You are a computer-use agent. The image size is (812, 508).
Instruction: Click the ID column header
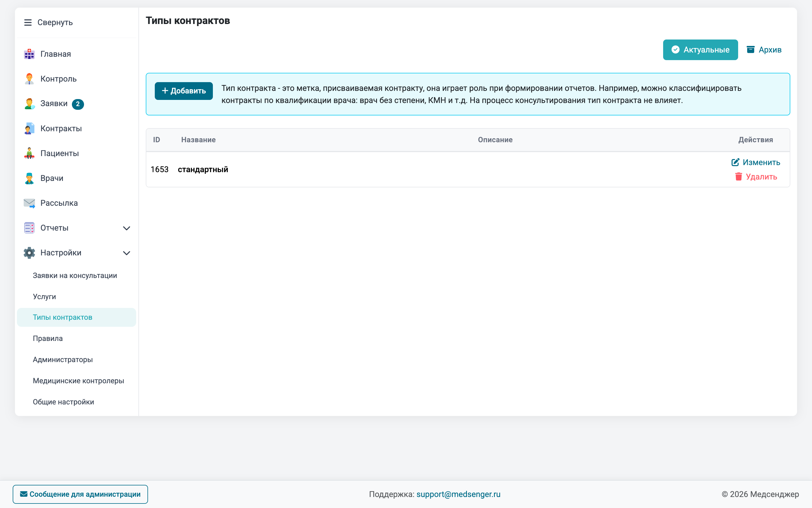(x=157, y=140)
